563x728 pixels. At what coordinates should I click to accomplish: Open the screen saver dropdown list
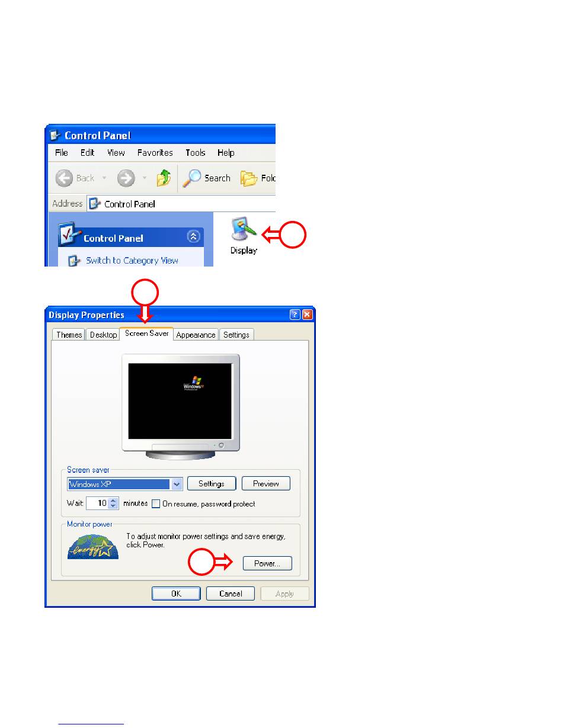[x=177, y=484]
